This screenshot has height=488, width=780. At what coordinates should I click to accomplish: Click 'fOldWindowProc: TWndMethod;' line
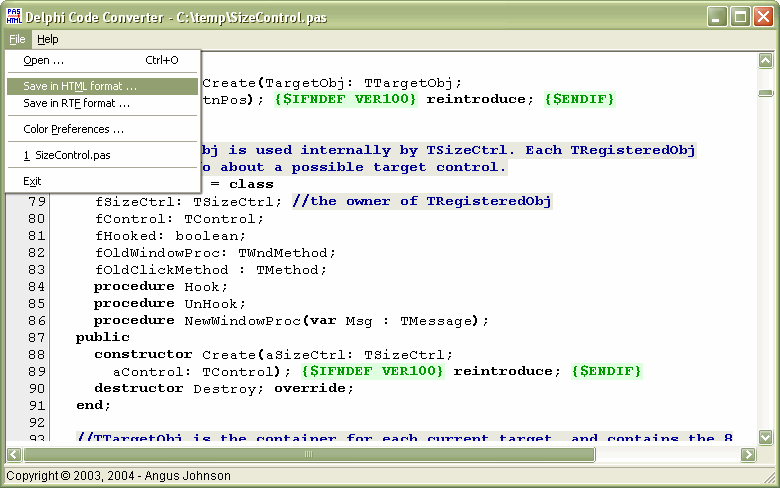(215, 253)
